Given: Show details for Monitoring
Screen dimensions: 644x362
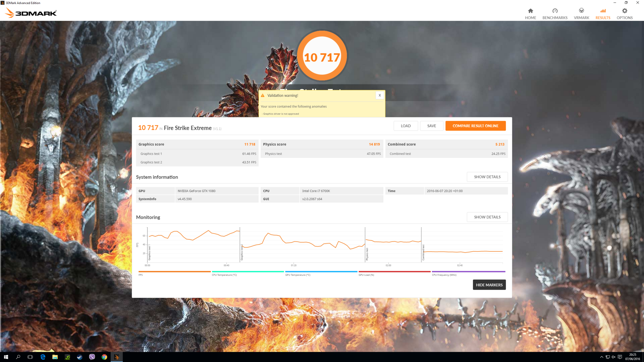Looking at the screenshot, I should [x=487, y=217].
